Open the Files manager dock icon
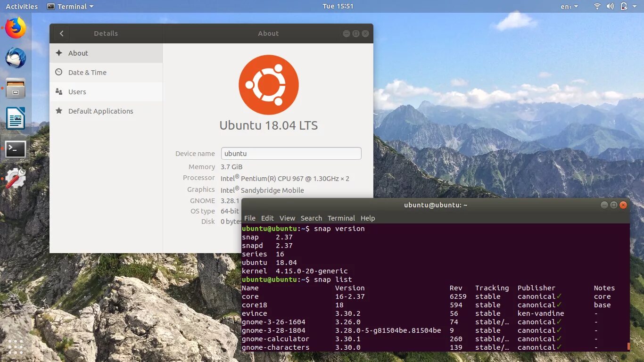Image resolution: width=644 pixels, height=362 pixels. 16,88
